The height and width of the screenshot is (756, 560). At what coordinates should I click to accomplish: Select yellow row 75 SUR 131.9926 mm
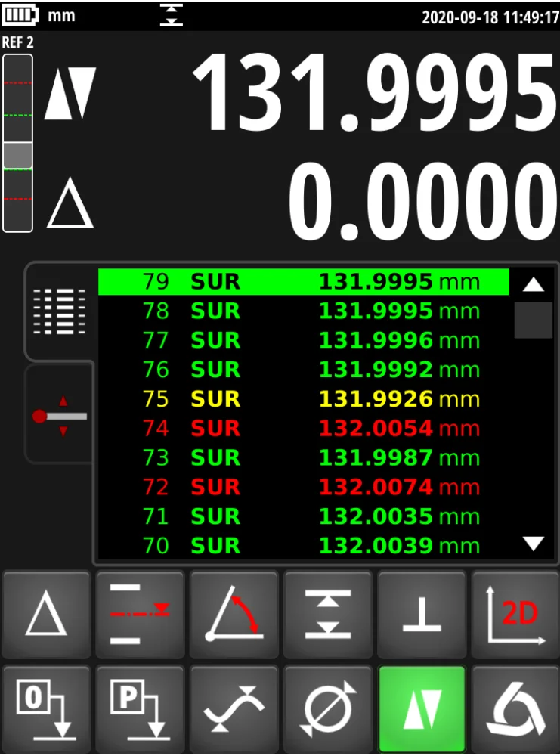304,399
